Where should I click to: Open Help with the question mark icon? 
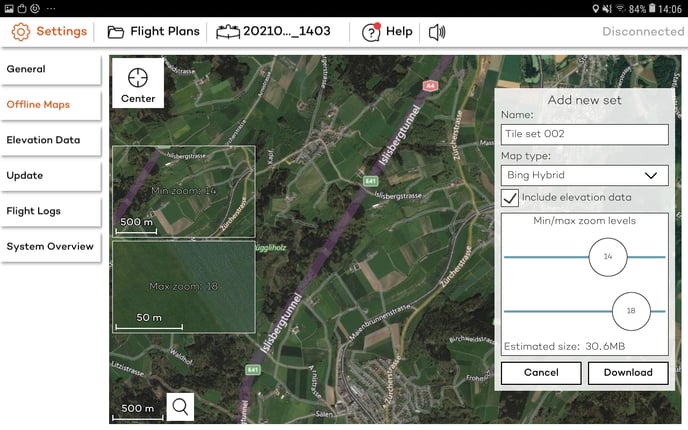click(372, 31)
